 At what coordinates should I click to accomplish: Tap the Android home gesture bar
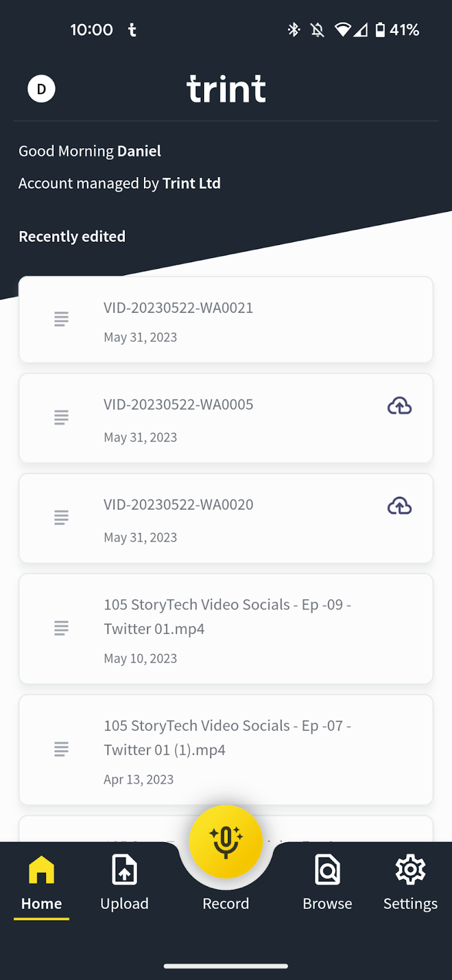coord(226,966)
